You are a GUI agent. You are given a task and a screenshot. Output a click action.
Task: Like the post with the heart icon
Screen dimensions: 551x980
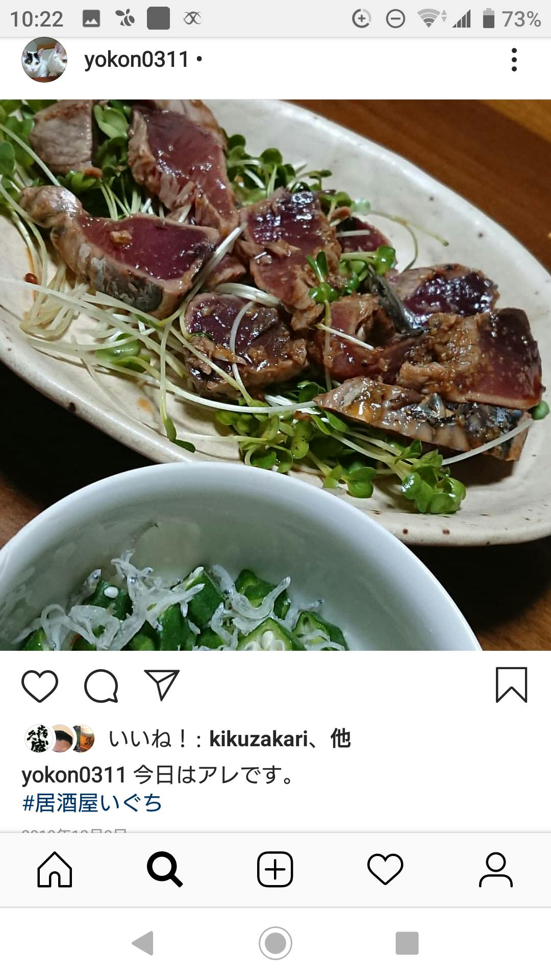click(40, 685)
